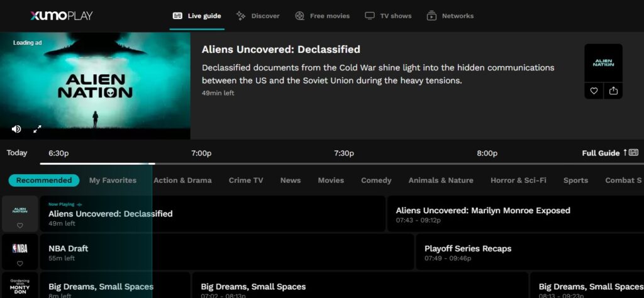
Task: Expand the video to fullscreen
Action: click(x=37, y=129)
